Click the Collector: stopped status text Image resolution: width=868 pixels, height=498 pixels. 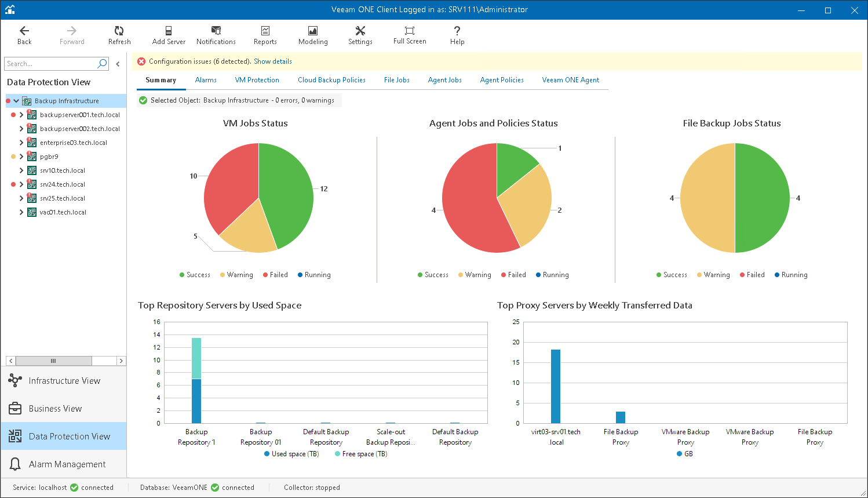[x=312, y=488]
